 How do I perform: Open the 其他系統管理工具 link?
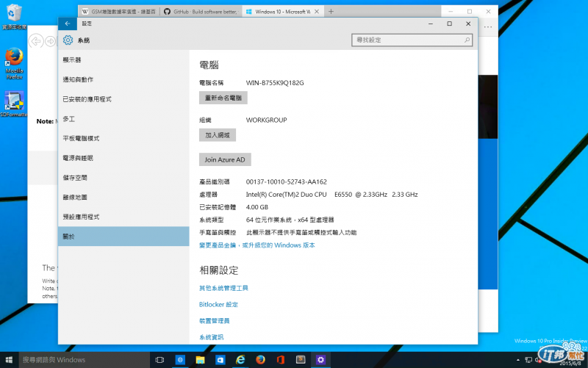(x=223, y=288)
